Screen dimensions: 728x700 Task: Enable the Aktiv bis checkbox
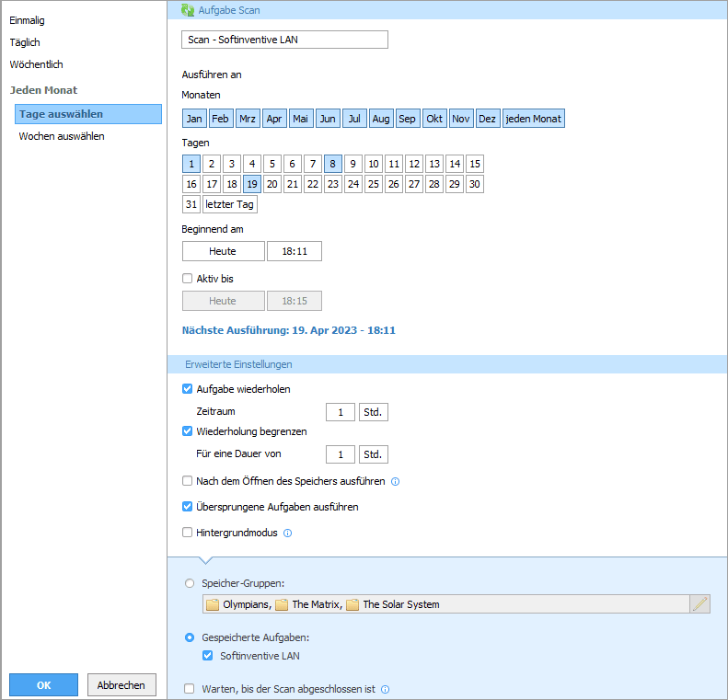click(188, 279)
